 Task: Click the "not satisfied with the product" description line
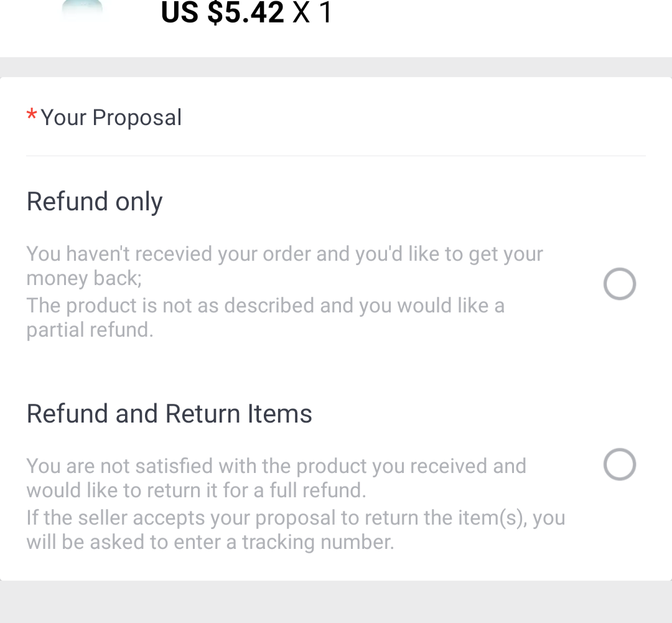pyautogui.click(x=276, y=466)
